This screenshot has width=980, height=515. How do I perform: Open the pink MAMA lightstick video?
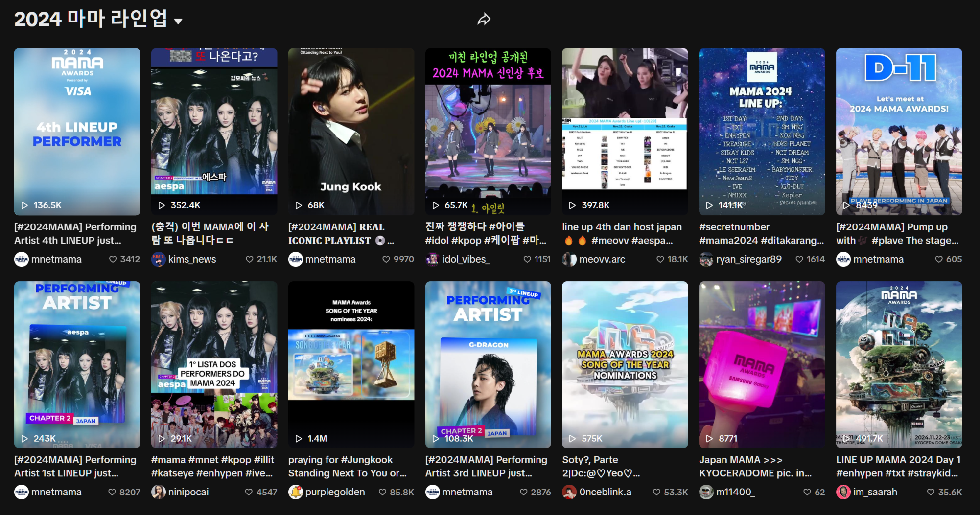coord(762,364)
